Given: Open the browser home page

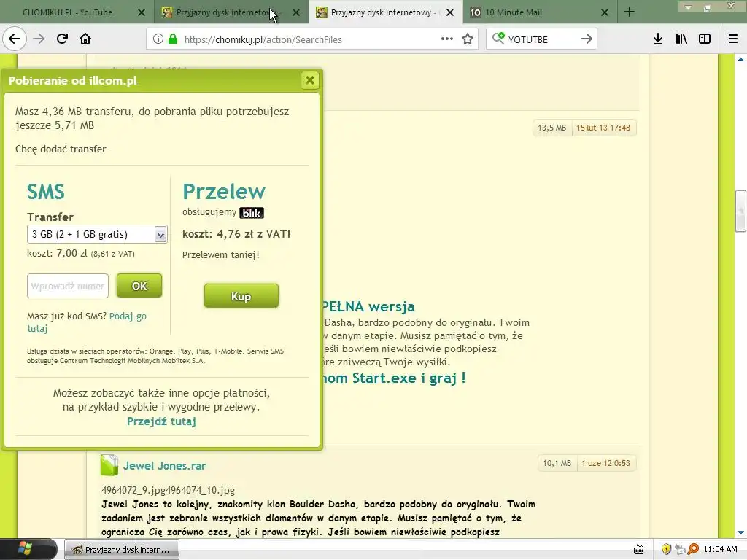Looking at the screenshot, I should (85, 39).
